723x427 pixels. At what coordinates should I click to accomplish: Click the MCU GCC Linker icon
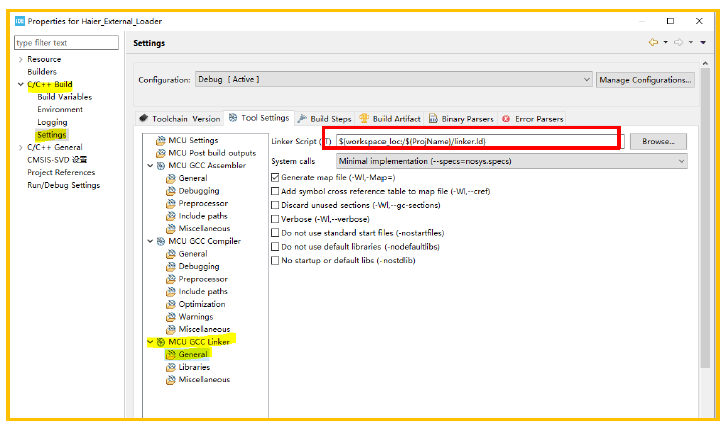coord(160,342)
